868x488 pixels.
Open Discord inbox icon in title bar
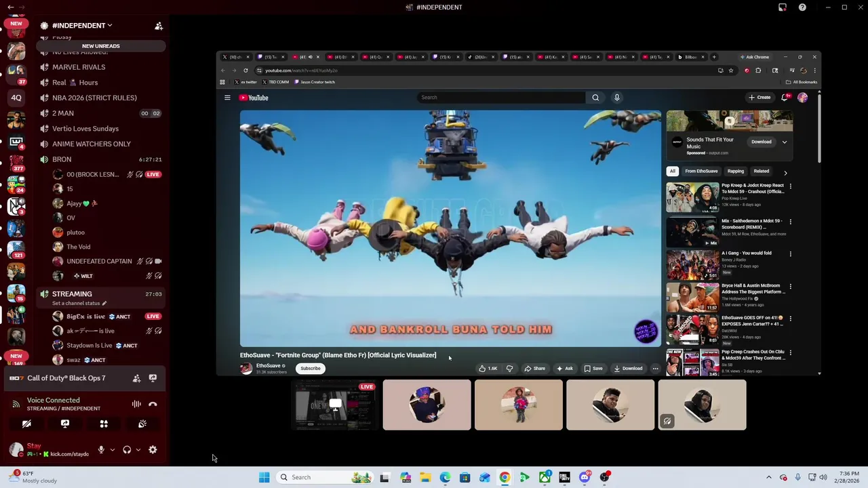(x=783, y=7)
